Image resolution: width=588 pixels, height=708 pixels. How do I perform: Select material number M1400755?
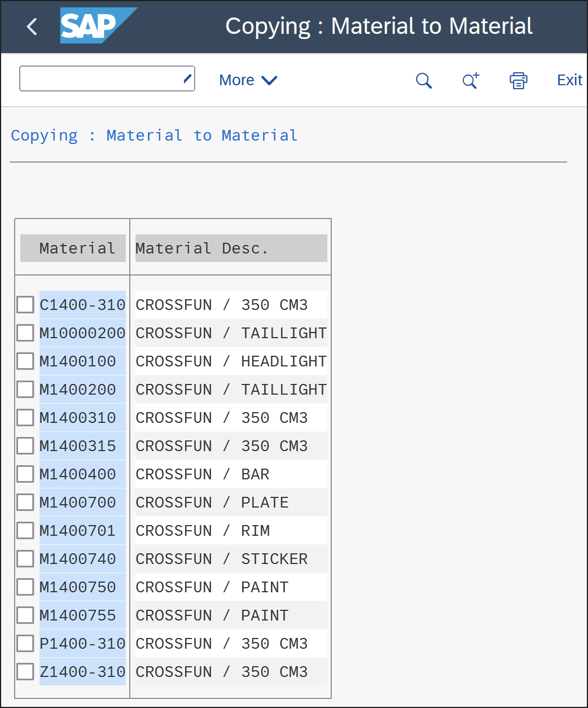click(82, 615)
